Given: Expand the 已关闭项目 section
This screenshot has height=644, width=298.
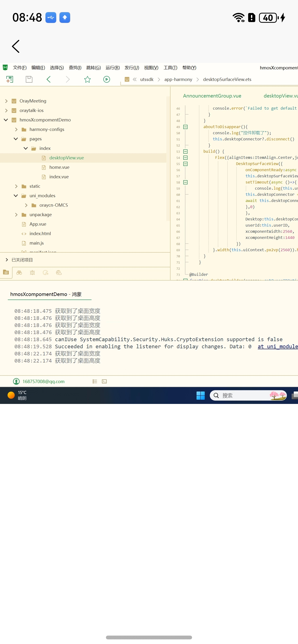Looking at the screenshot, I should (x=7, y=260).
